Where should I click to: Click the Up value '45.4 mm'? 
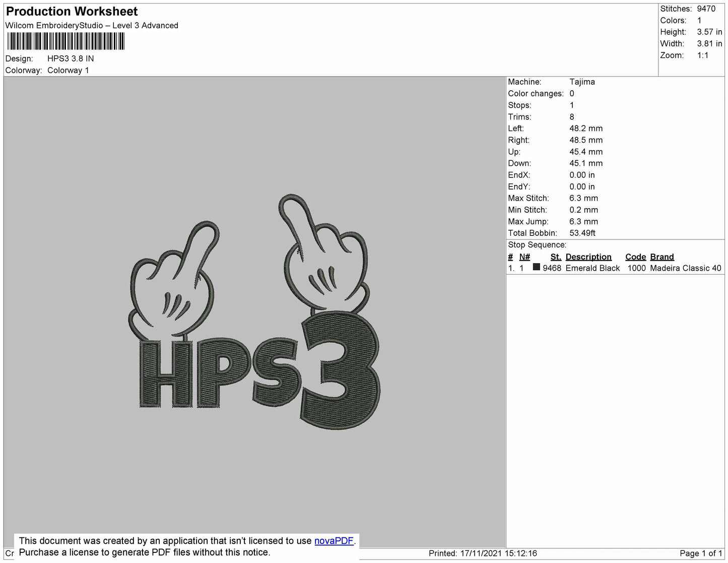pos(586,152)
